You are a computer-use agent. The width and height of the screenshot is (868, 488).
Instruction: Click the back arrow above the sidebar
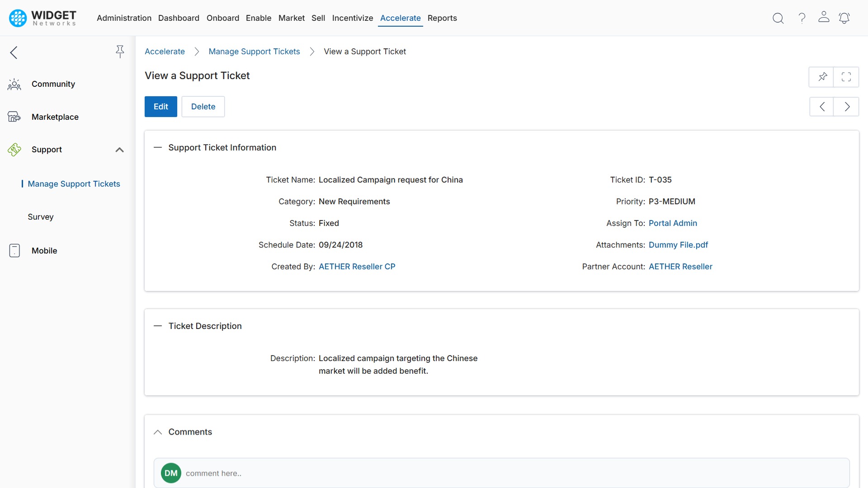14,52
